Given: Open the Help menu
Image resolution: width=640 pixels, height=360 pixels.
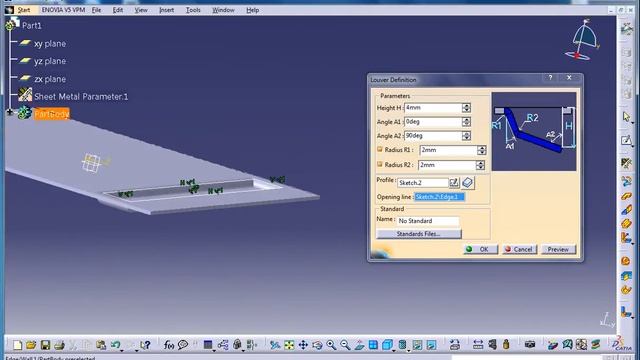Looking at the screenshot, I should click(253, 10).
